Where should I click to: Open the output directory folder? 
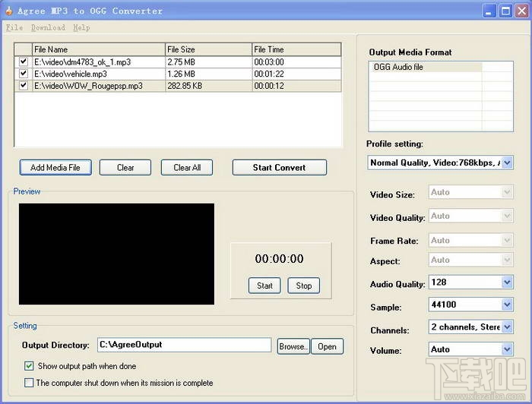327,346
